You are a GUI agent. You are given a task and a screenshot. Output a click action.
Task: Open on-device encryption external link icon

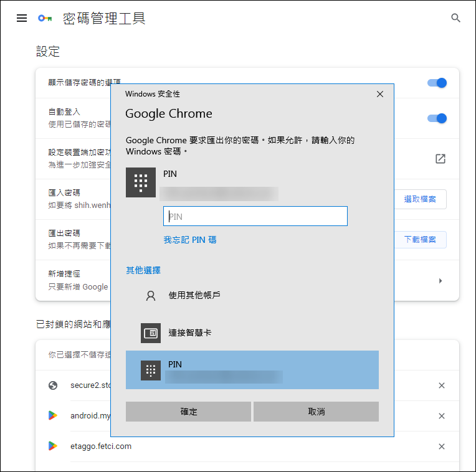pyautogui.click(x=440, y=159)
